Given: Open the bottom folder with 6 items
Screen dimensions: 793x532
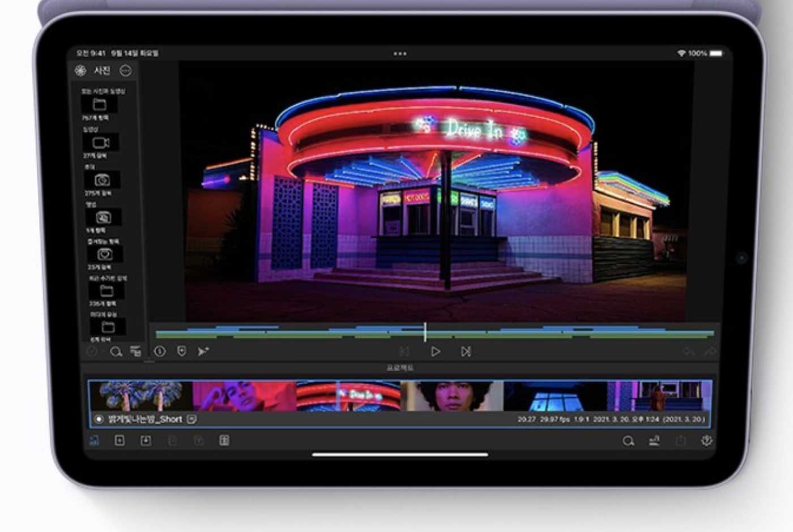Looking at the screenshot, I should click(108, 327).
